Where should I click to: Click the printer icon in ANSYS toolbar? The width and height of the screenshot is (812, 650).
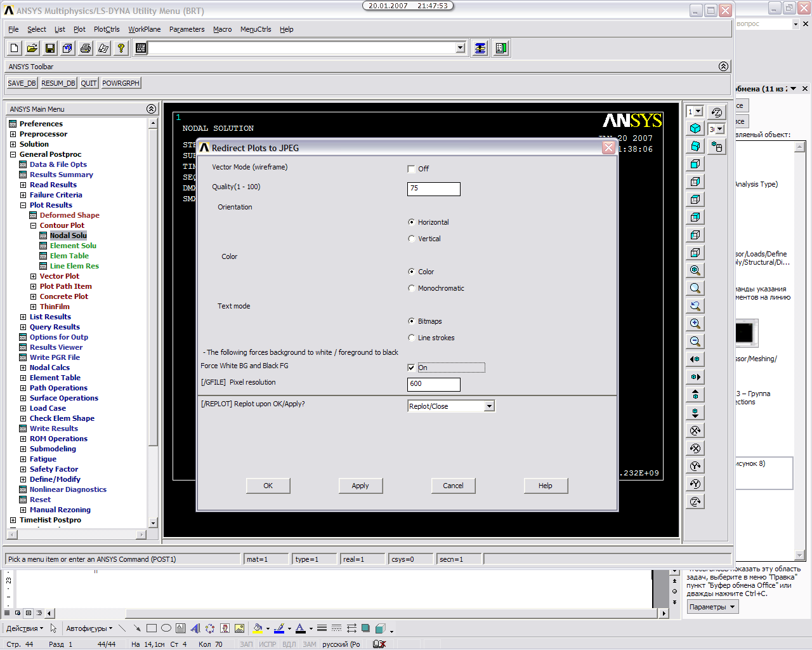tap(86, 48)
